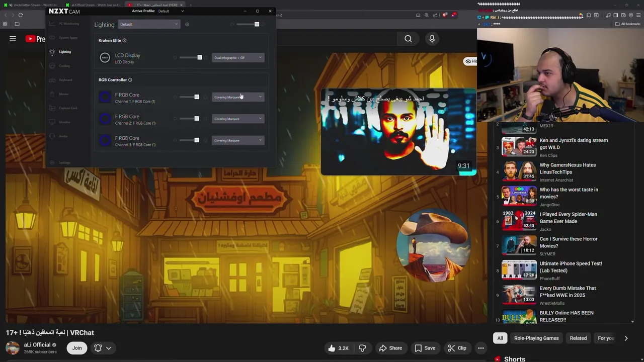Select the All chip filter

click(x=500, y=338)
